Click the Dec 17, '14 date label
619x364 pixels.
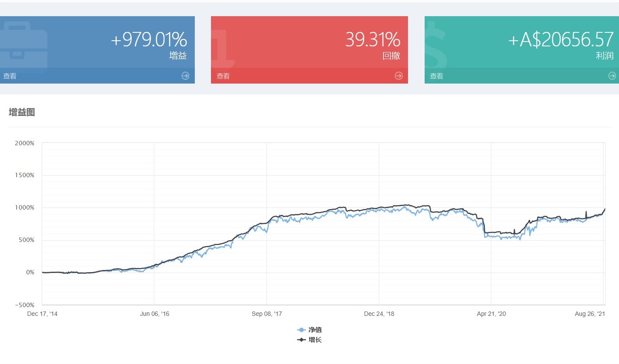pyautogui.click(x=42, y=314)
